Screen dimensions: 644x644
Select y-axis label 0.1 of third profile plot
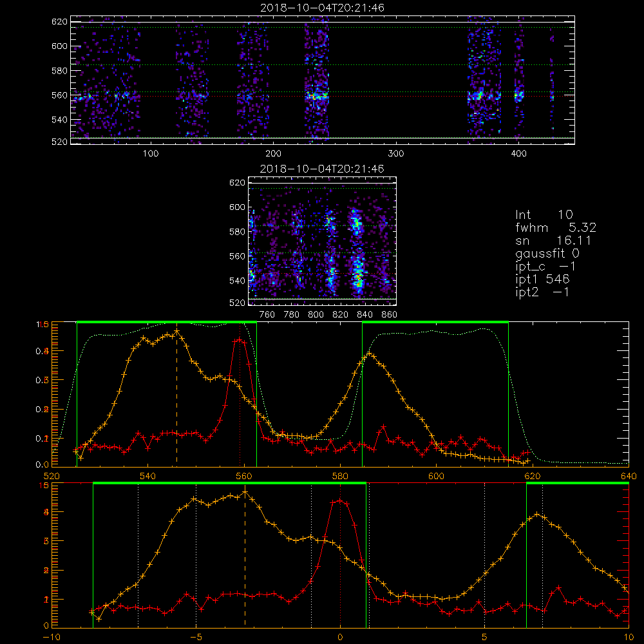pyautogui.click(x=43, y=438)
